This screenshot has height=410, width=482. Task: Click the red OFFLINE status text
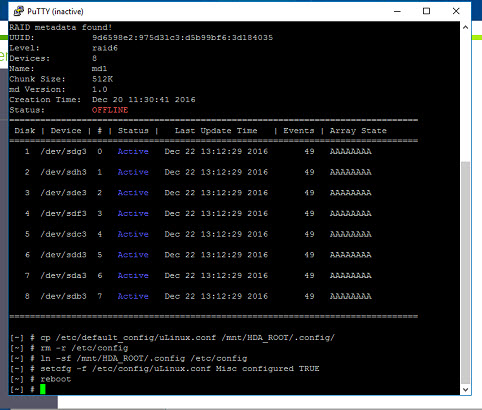pyautogui.click(x=110, y=110)
